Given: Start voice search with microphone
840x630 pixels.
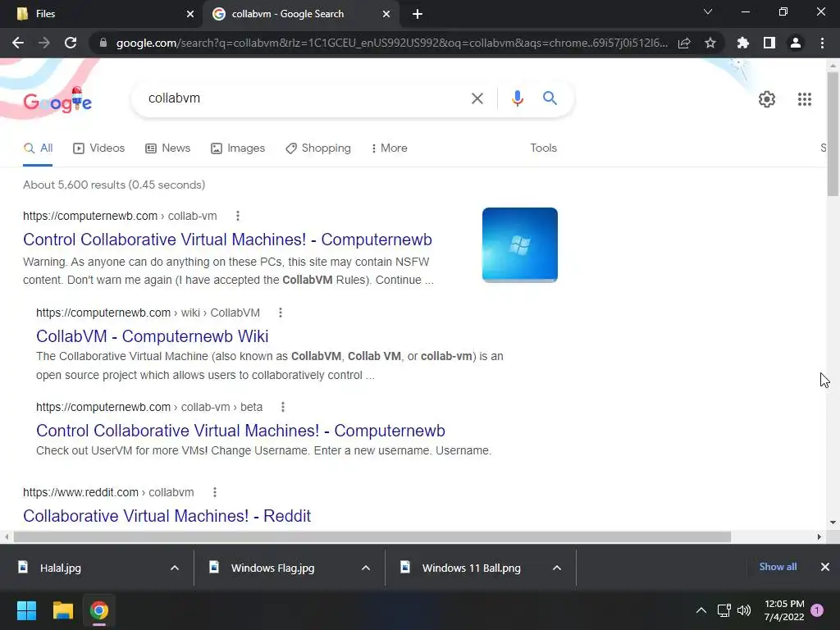Looking at the screenshot, I should click(517, 98).
